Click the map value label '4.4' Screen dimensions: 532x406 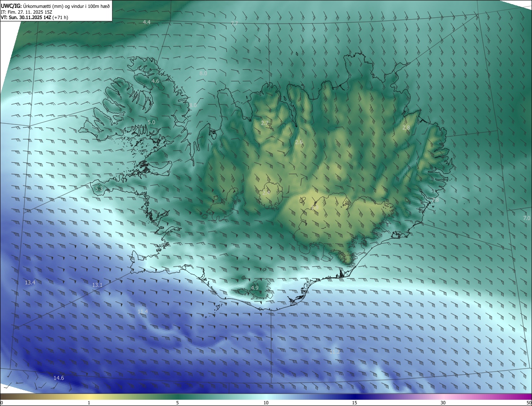147,22
